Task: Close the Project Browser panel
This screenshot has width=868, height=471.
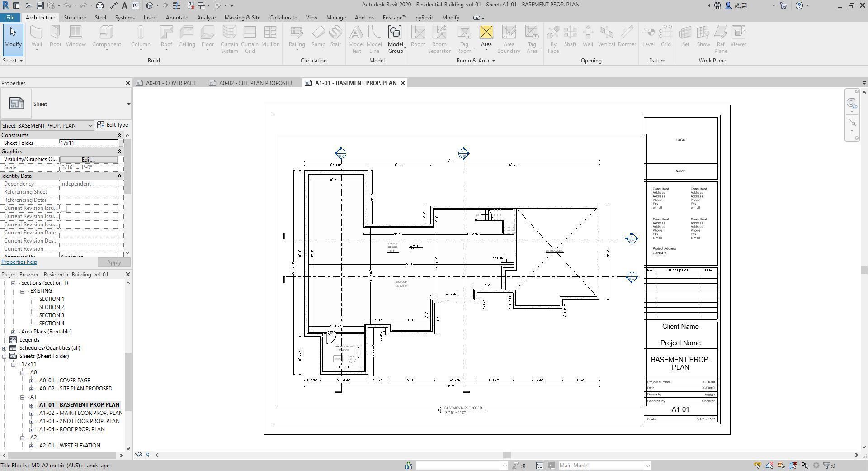Action: click(x=127, y=275)
